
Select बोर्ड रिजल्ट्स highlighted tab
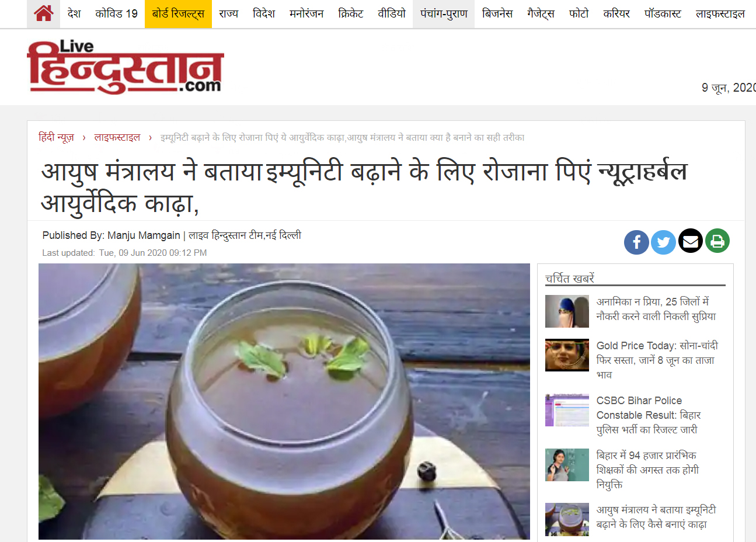(x=178, y=13)
